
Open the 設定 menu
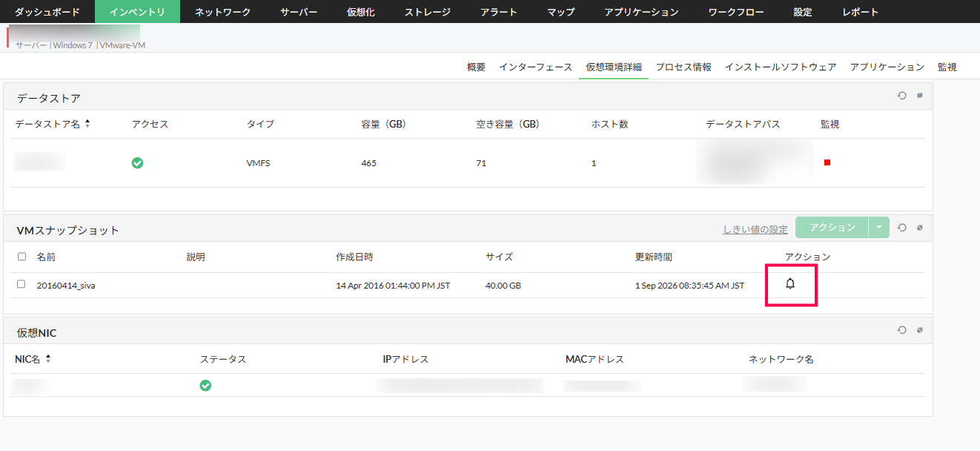(803, 12)
